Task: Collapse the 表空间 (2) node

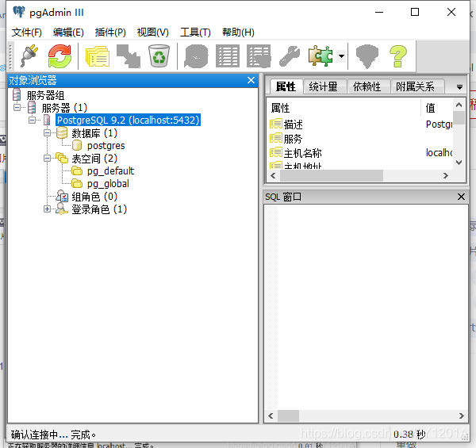Action: pos(47,159)
